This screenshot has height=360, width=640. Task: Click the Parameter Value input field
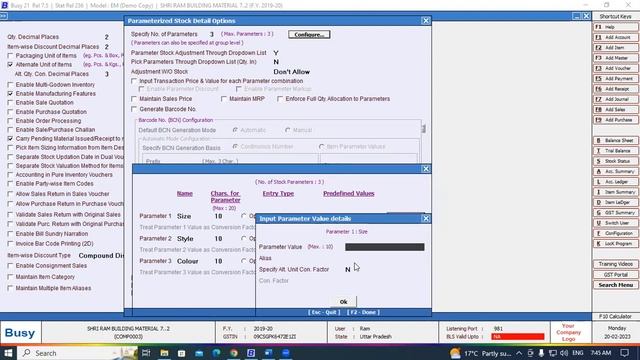(384, 247)
